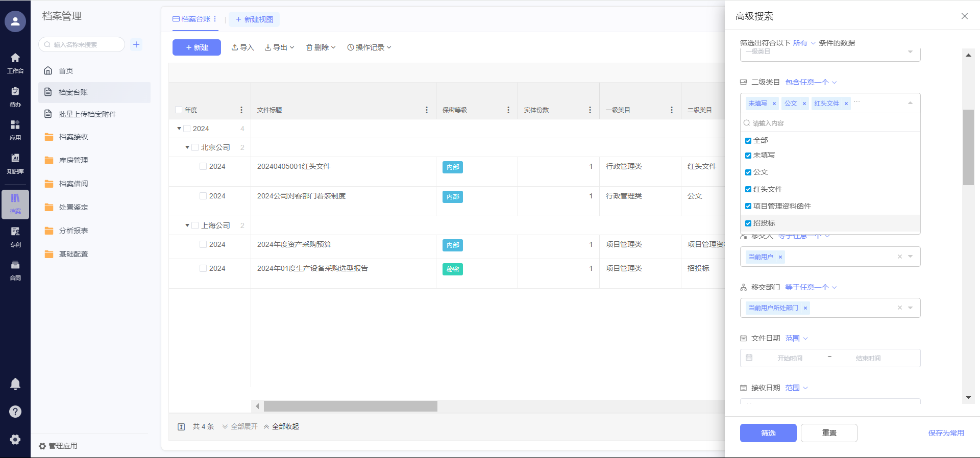This screenshot has height=458, width=980.
Task: Open the help question mark icon
Action: pos(15,412)
